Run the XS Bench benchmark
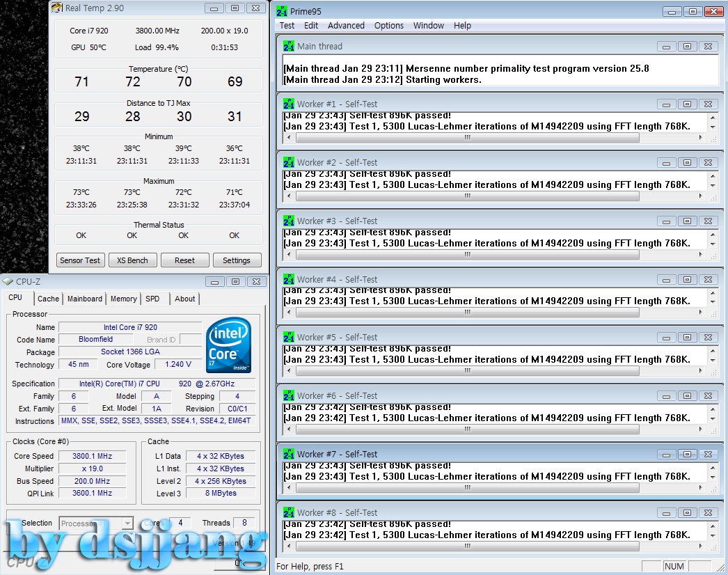 pos(132,260)
